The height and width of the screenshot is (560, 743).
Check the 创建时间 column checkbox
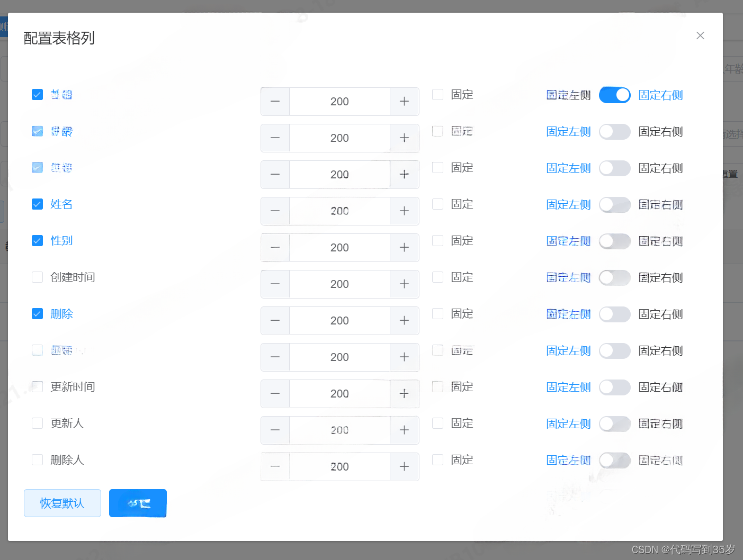(37, 277)
